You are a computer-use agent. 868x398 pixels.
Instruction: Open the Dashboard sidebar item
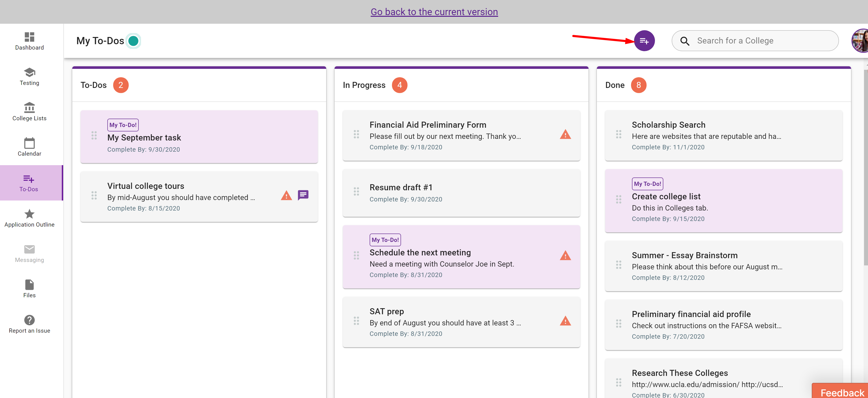coord(29,41)
